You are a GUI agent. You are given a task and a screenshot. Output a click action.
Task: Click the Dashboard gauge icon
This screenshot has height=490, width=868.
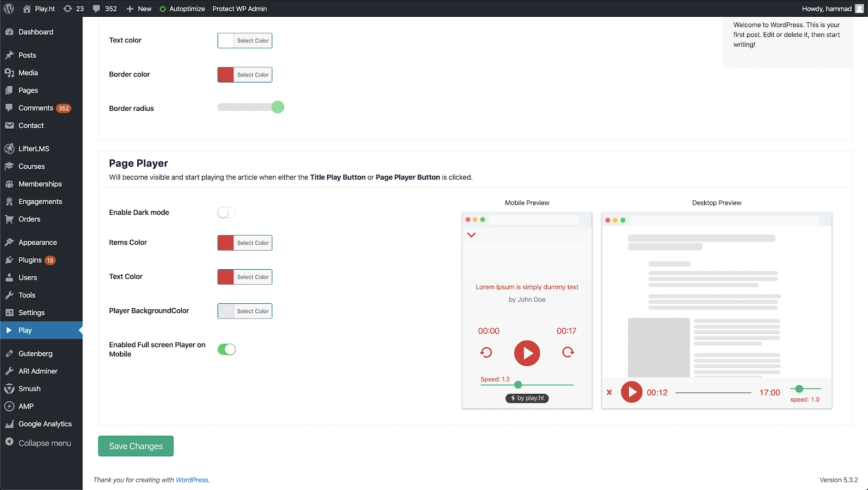click(9, 32)
